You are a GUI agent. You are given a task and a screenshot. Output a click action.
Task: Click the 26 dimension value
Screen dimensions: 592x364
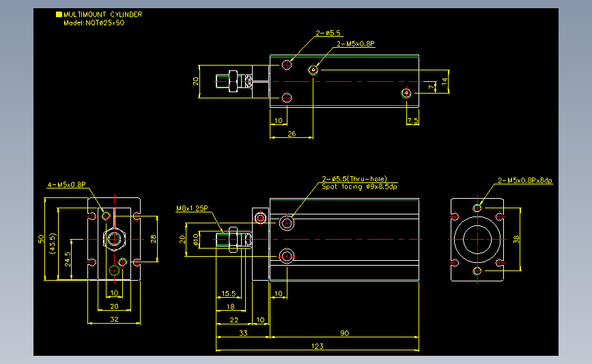pyautogui.click(x=292, y=134)
